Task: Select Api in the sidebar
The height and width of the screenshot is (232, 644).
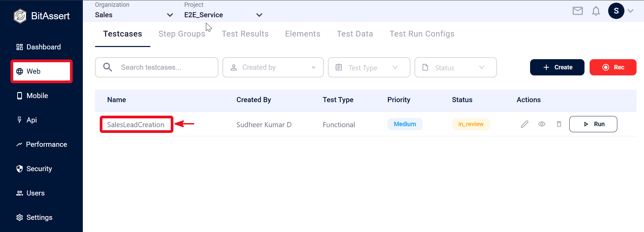Action: pos(27,120)
